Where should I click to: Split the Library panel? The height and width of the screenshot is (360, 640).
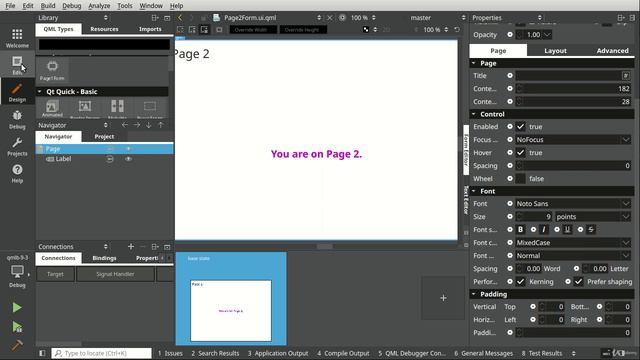(155, 18)
